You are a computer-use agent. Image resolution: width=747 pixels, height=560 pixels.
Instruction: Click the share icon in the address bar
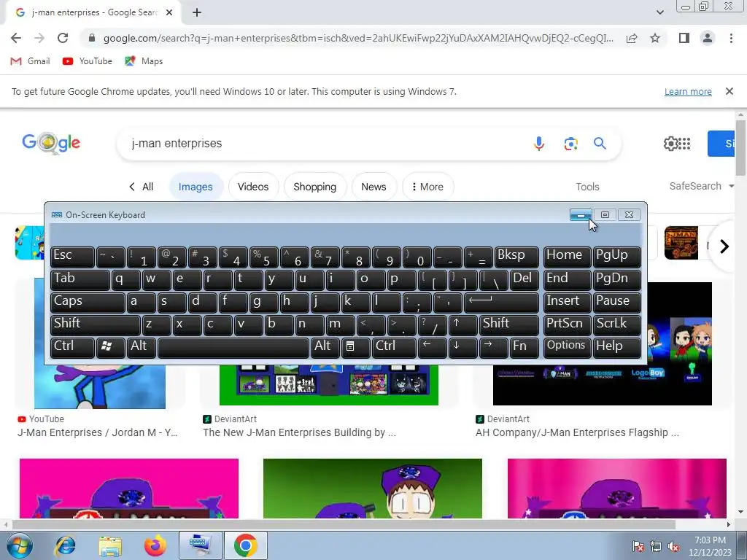(632, 38)
